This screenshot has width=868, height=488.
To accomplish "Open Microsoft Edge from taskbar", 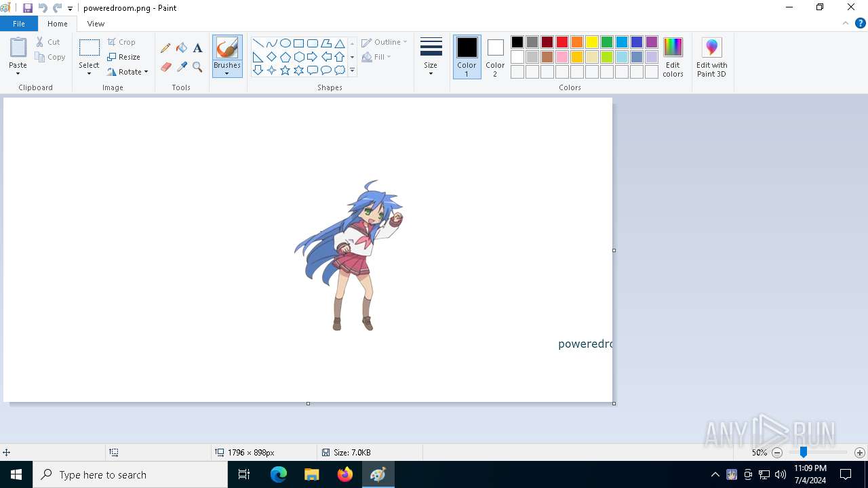I will pos(279,474).
